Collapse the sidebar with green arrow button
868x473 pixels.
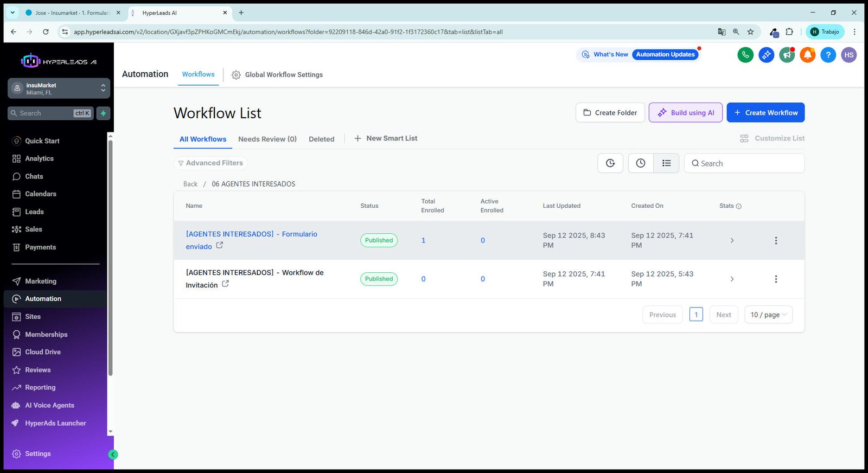point(113,455)
